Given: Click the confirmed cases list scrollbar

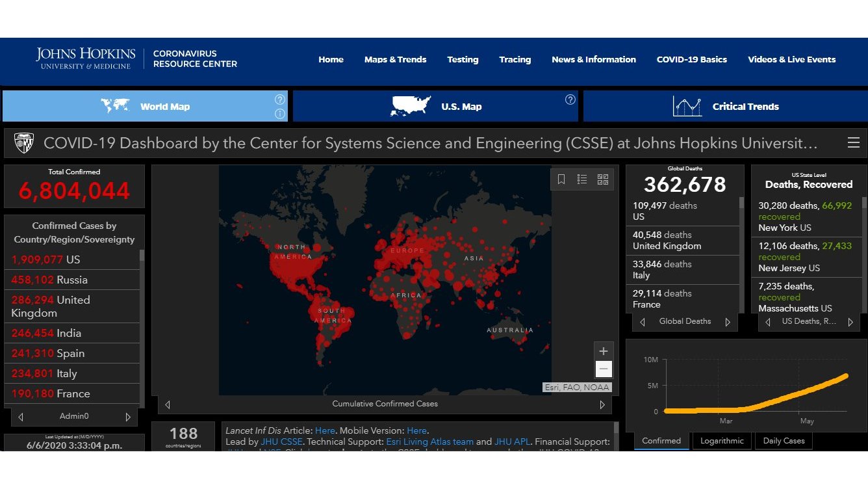Looking at the screenshot, I should 142,325.
